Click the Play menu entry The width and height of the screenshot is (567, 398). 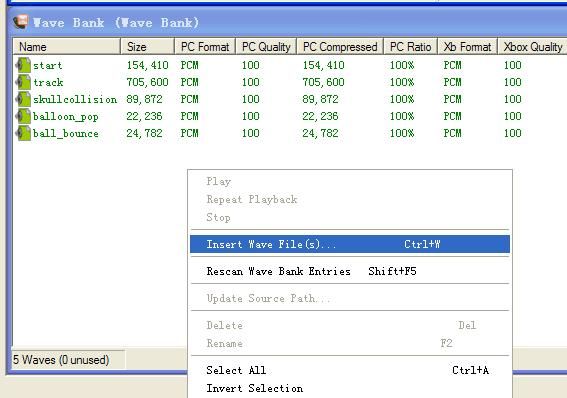350,181
